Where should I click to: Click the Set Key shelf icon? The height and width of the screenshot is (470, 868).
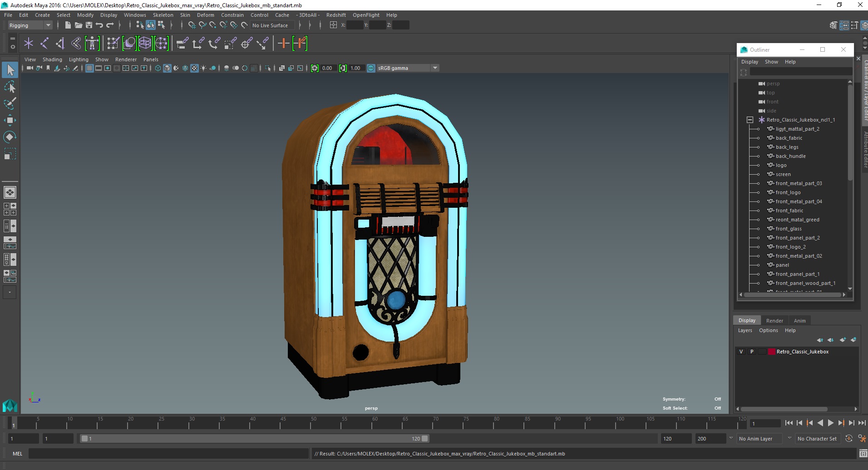tap(284, 44)
